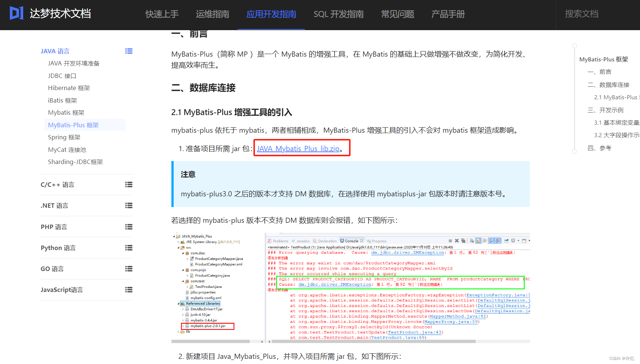The height and width of the screenshot is (364, 640).
Task: Open iBatis 框架 sidebar page
Action: pos(63,100)
